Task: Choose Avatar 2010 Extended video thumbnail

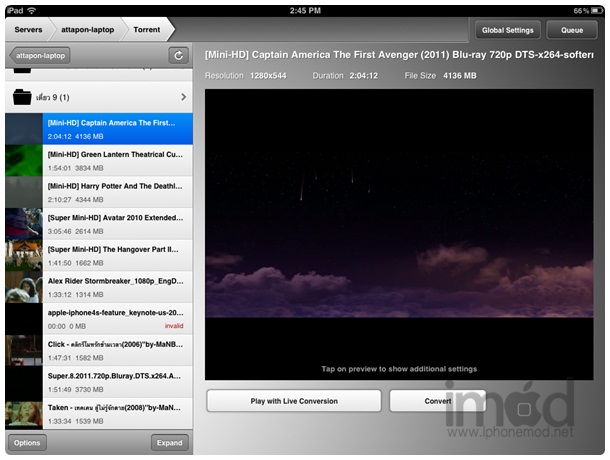Action: click(23, 223)
